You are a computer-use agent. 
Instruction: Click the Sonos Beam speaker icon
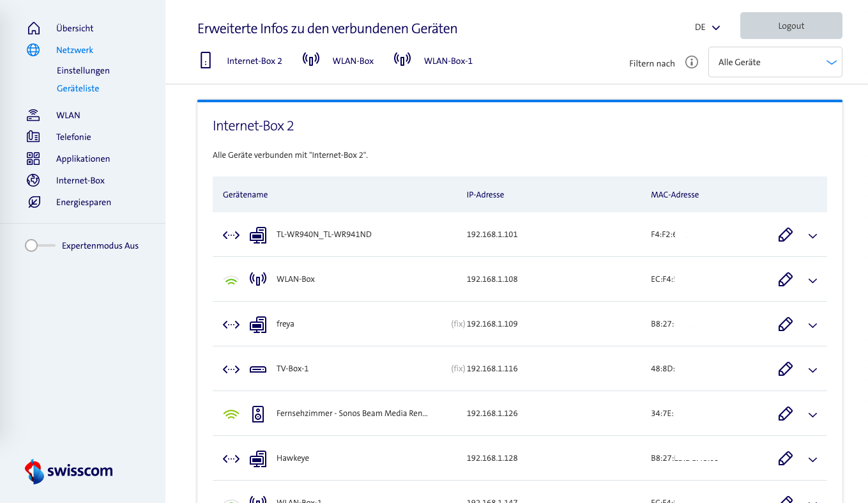coord(257,414)
